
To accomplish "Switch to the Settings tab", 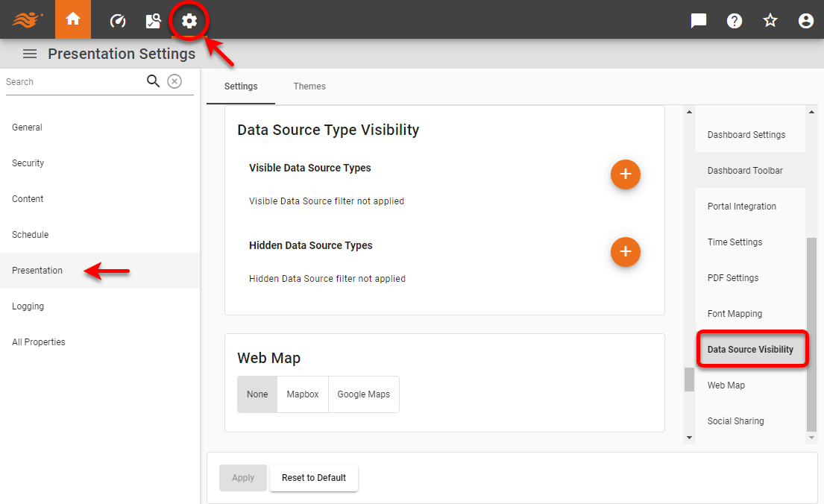I will pyautogui.click(x=240, y=86).
